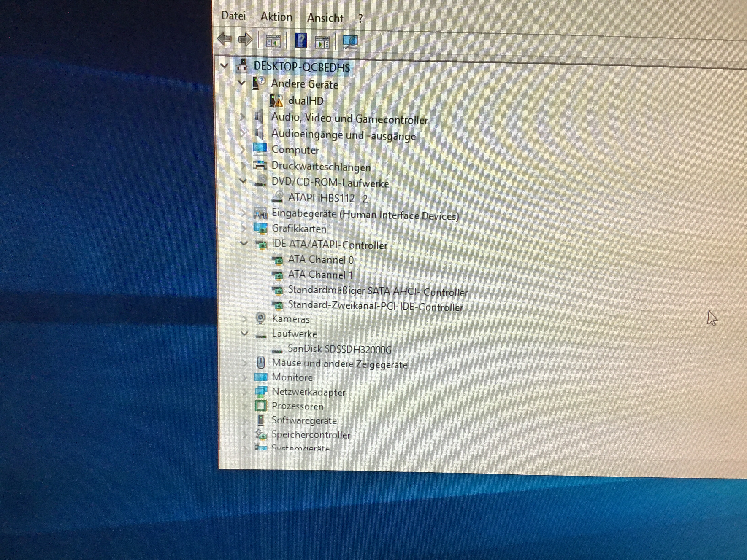
Task: Expand the Monitore category
Action: (245, 377)
